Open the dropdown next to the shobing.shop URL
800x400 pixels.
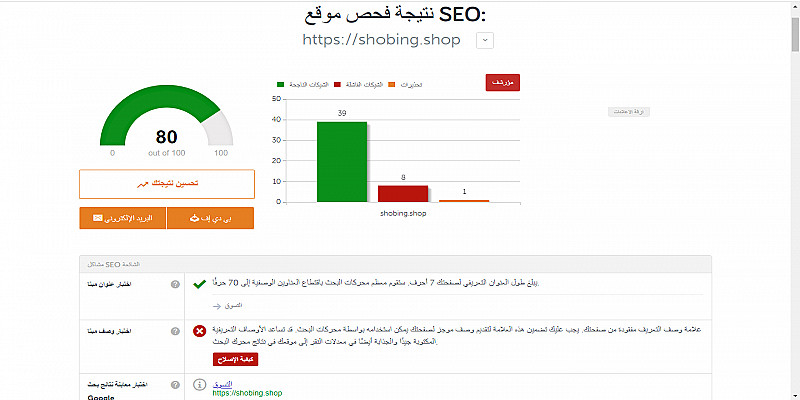[x=485, y=40]
